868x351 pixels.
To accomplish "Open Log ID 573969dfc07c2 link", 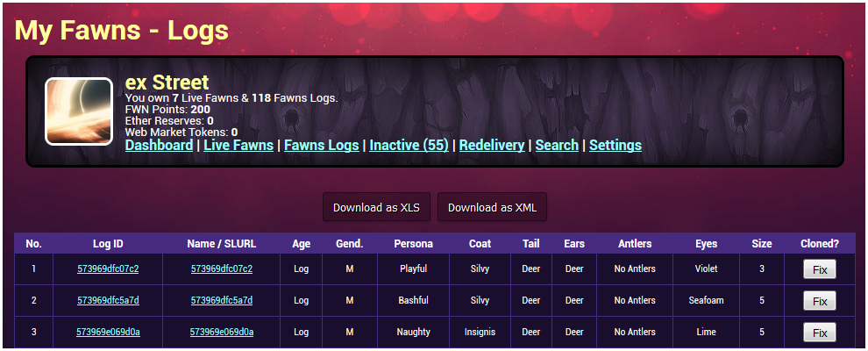I will (x=108, y=269).
